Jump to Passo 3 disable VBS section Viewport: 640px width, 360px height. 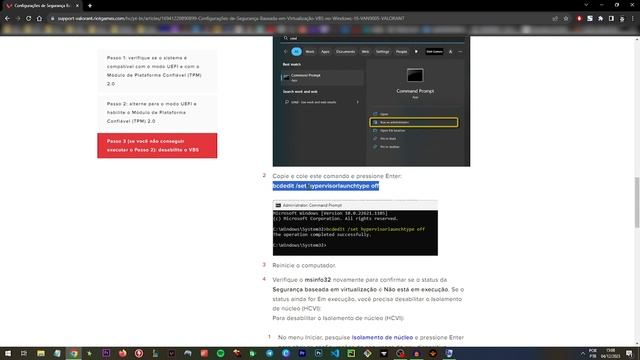(157, 145)
